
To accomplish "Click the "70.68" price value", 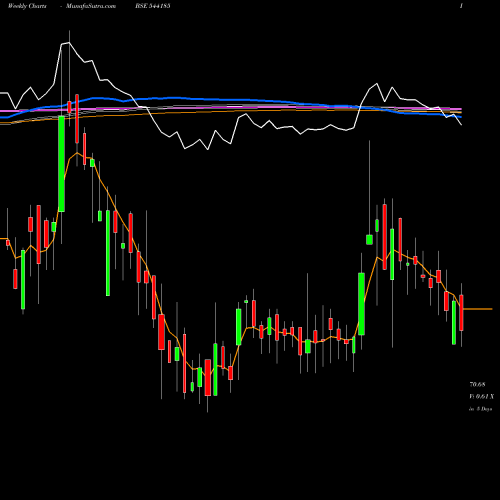I will coord(477,384).
